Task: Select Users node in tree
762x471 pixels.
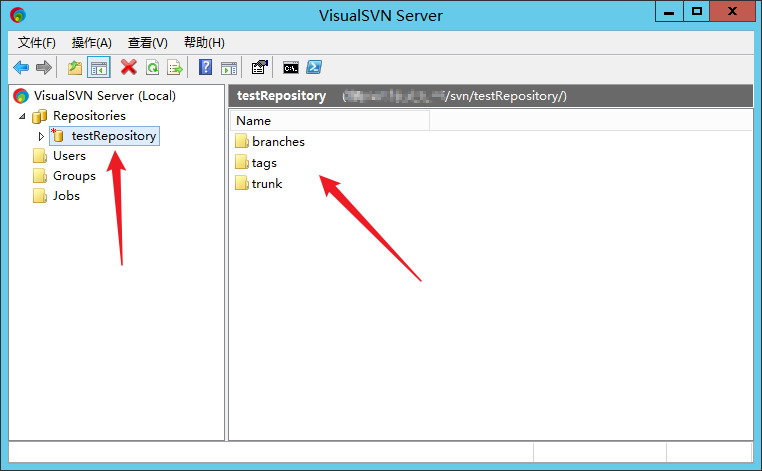Action: point(69,156)
